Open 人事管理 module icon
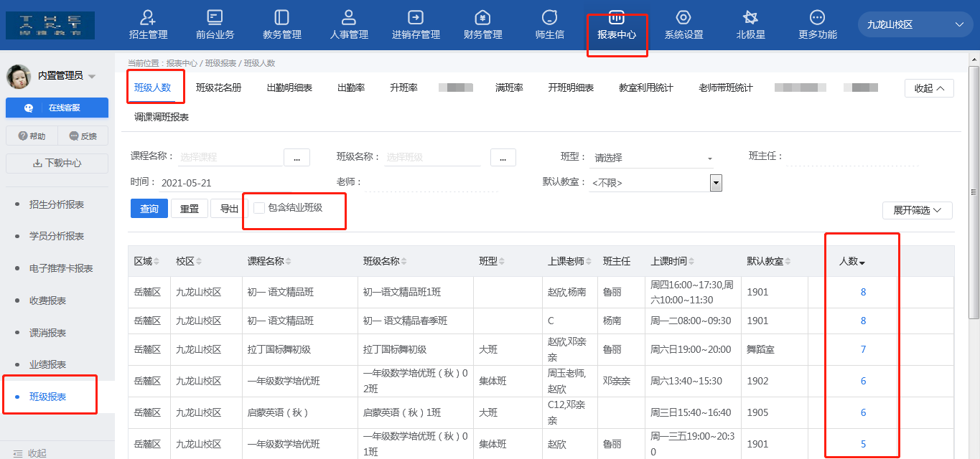This screenshot has width=980, height=459. click(349, 17)
